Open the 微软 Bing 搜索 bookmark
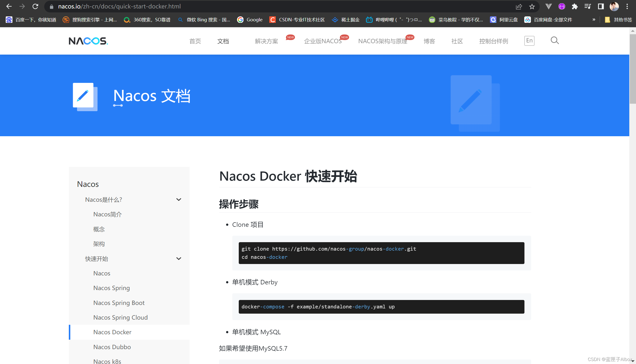The height and width of the screenshot is (364, 636). (x=204, y=20)
